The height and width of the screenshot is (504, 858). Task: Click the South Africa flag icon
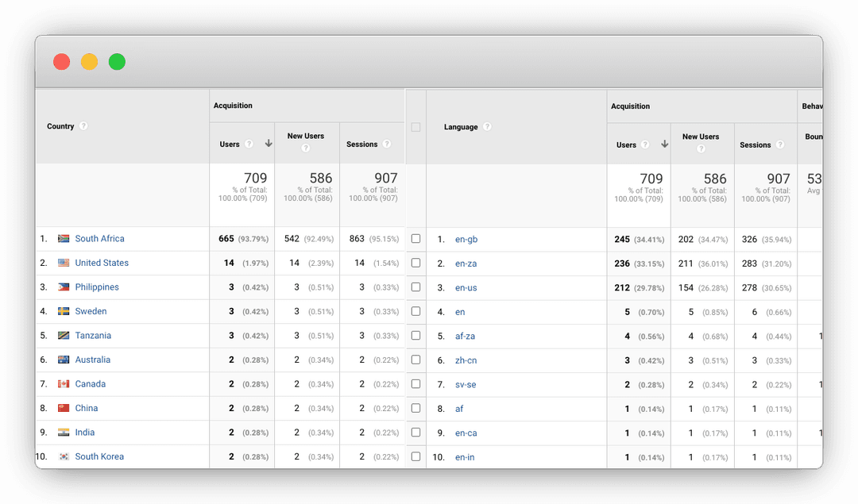(x=64, y=238)
